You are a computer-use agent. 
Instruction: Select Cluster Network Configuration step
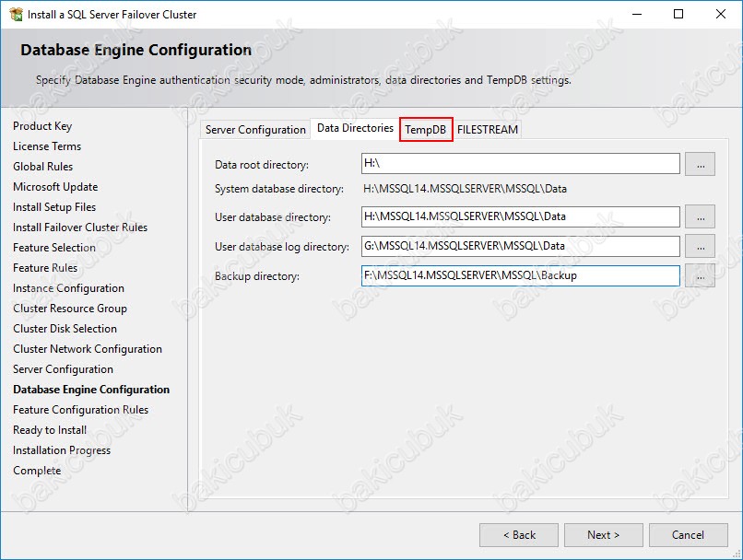[x=88, y=349]
